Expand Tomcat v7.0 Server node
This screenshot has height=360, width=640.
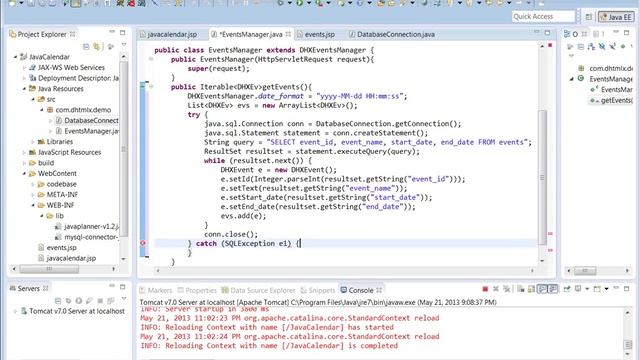click(x=16, y=311)
